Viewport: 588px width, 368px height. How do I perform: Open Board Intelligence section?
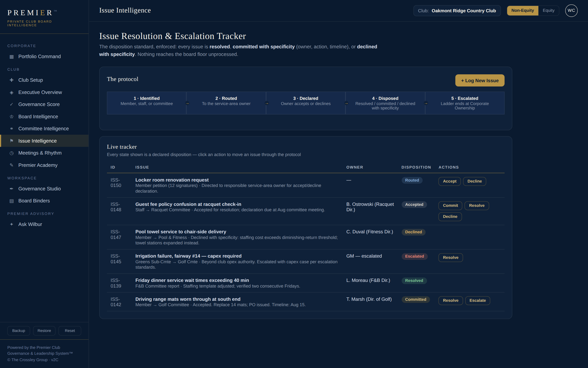[44, 117]
